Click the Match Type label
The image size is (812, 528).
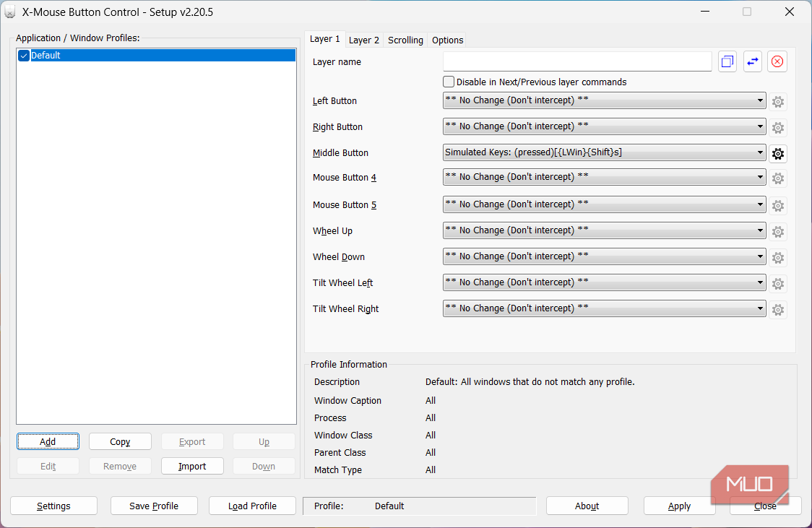click(338, 470)
